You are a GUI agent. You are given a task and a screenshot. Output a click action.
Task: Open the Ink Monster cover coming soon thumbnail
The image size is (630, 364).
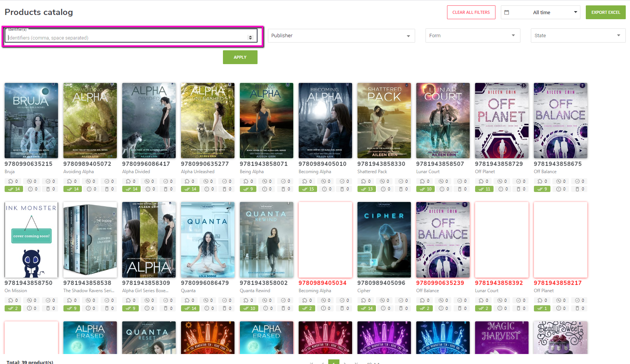pos(31,240)
